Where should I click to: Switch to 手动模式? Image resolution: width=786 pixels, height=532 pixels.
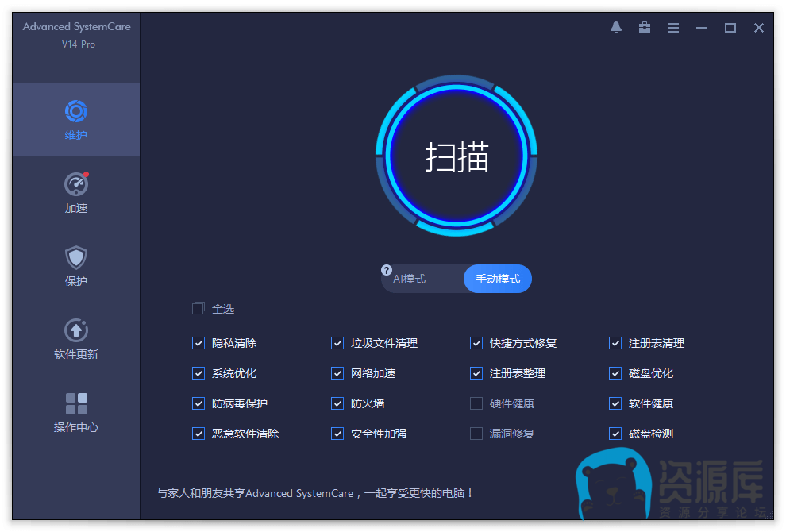(498, 279)
